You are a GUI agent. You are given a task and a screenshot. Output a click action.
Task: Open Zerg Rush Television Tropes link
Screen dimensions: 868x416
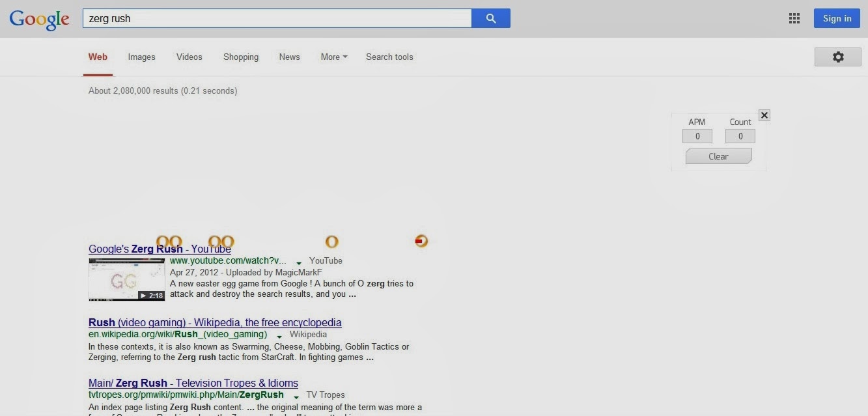click(193, 383)
